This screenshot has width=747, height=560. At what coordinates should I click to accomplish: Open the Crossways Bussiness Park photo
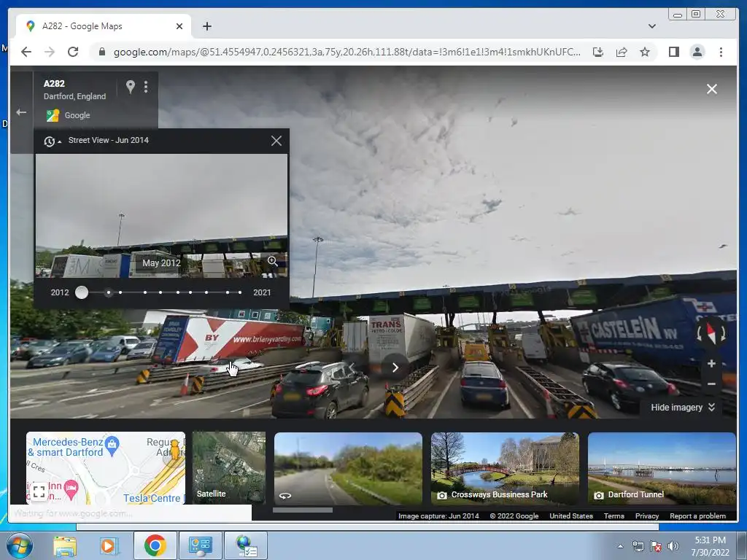pos(505,468)
